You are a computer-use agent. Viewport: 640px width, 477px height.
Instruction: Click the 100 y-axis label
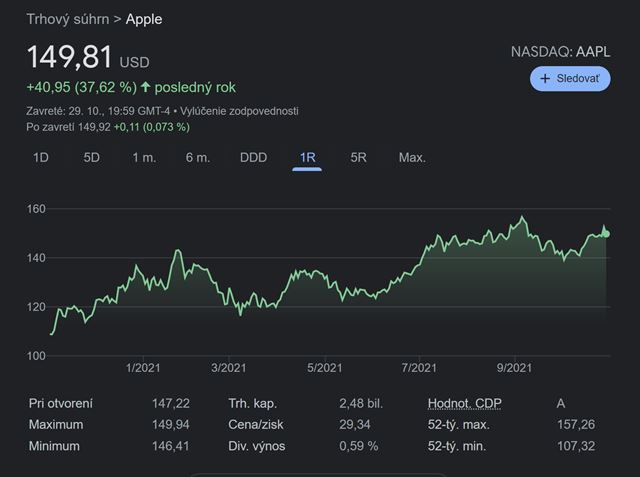[x=36, y=356]
